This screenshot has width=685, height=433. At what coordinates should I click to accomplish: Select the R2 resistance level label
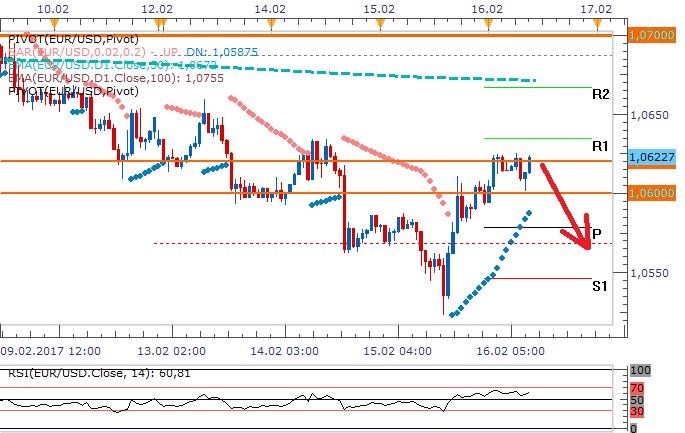601,95
